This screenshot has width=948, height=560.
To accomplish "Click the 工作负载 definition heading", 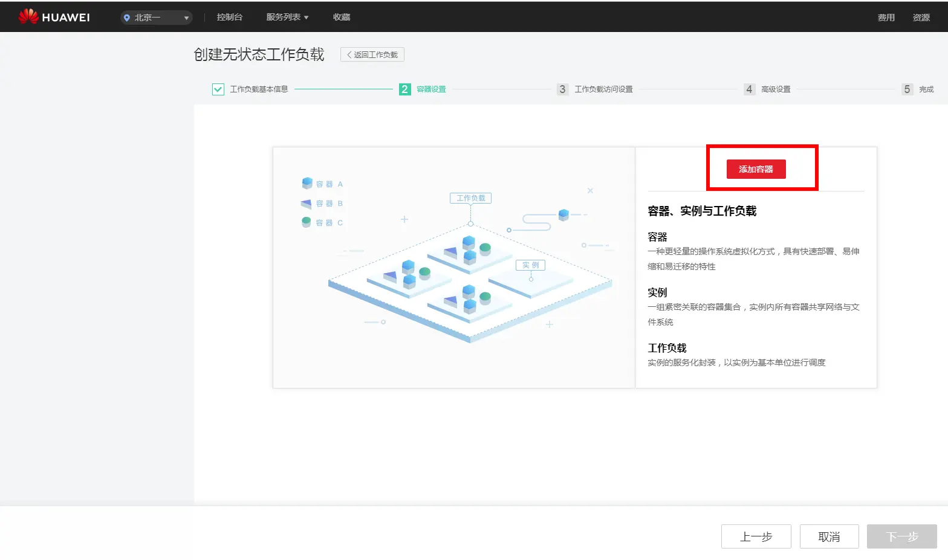I will (667, 348).
